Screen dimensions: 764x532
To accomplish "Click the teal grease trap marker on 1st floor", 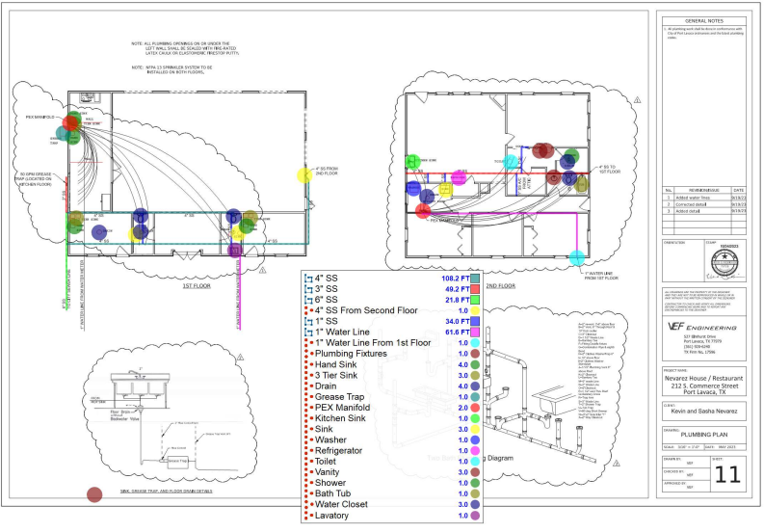I will 64,133.
